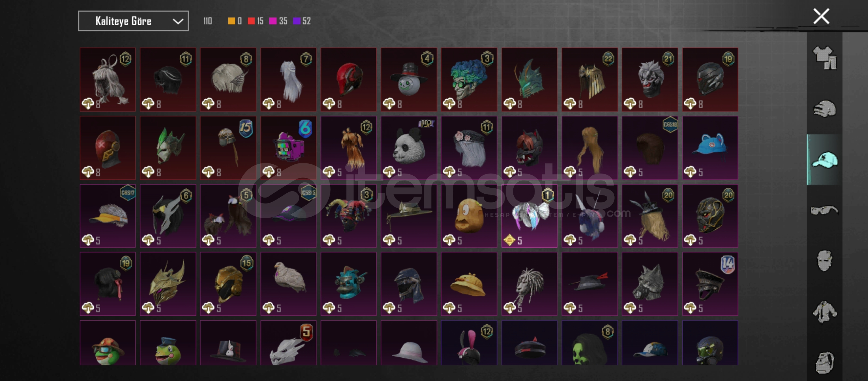This screenshot has width=868, height=381.
Task: Select the highlighted pigtails hair item
Action: click(x=529, y=216)
